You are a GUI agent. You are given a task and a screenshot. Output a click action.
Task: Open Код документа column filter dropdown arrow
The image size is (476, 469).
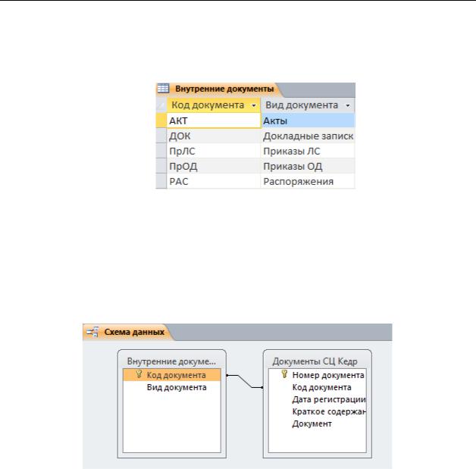[254, 105]
